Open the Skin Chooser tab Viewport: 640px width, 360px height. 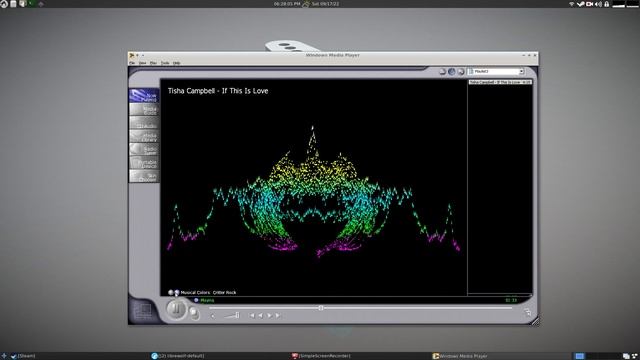click(144, 176)
